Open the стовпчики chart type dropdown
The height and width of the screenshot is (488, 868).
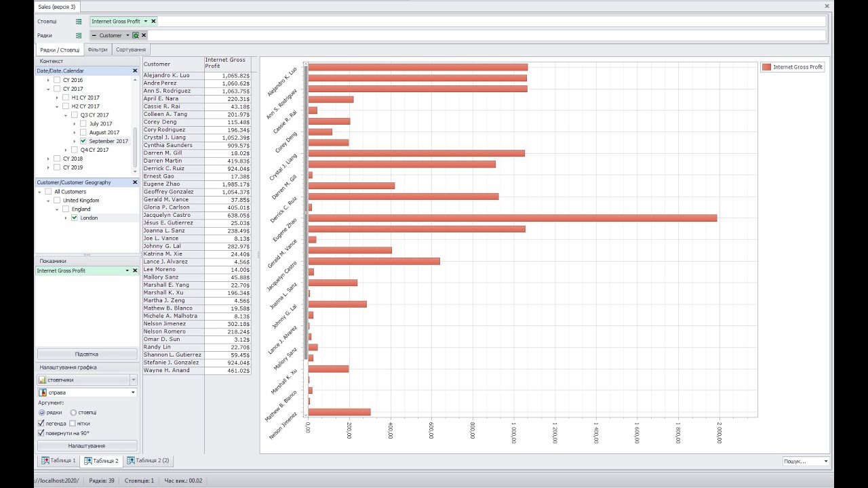tap(134, 380)
